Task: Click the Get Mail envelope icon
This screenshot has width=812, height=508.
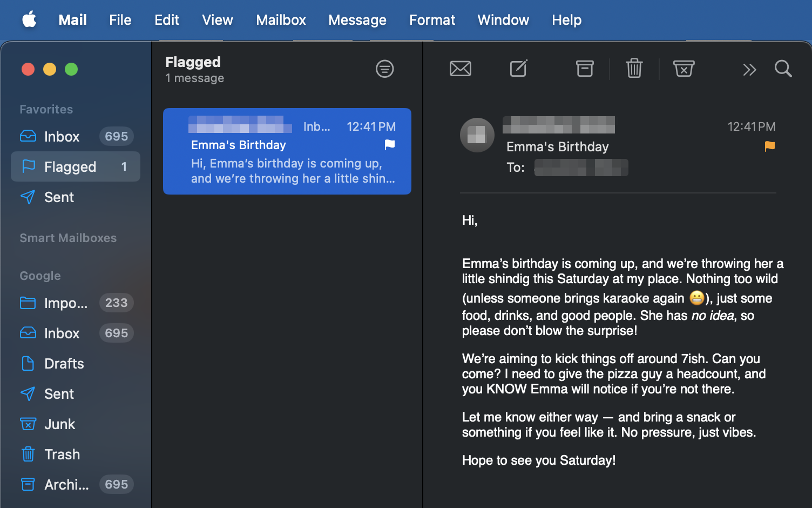Action: [461, 69]
